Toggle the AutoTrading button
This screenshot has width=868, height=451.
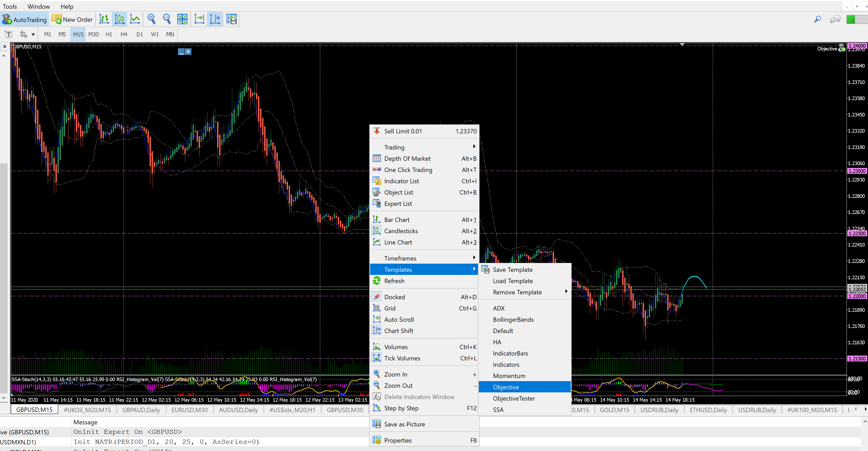point(24,19)
